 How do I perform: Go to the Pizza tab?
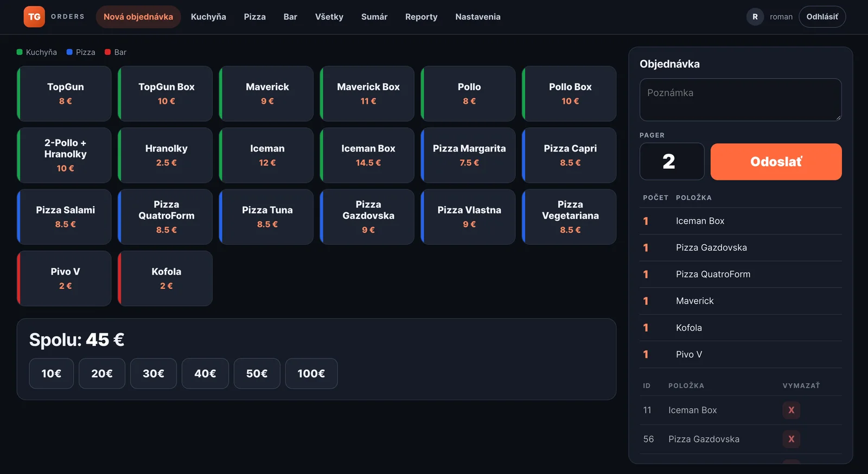coord(255,17)
